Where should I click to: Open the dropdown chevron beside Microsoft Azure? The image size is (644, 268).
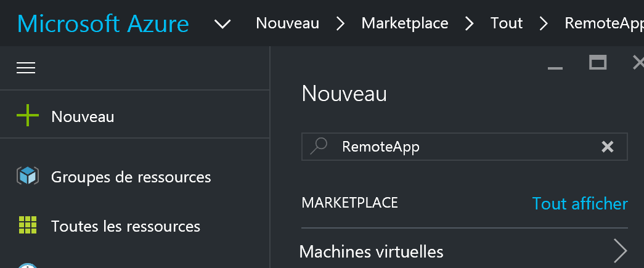[x=223, y=24]
